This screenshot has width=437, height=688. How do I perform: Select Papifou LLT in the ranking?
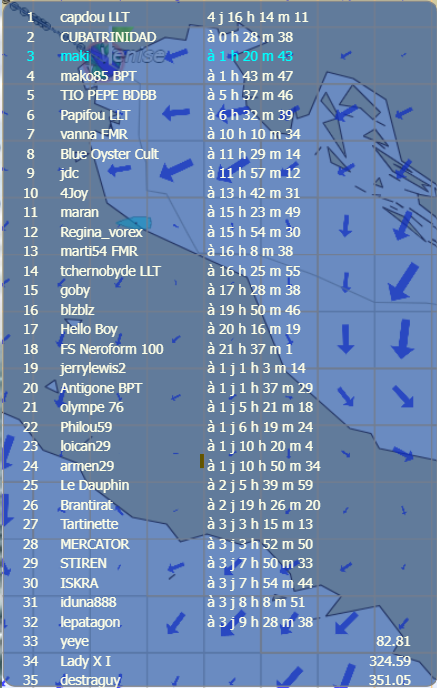click(95, 115)
